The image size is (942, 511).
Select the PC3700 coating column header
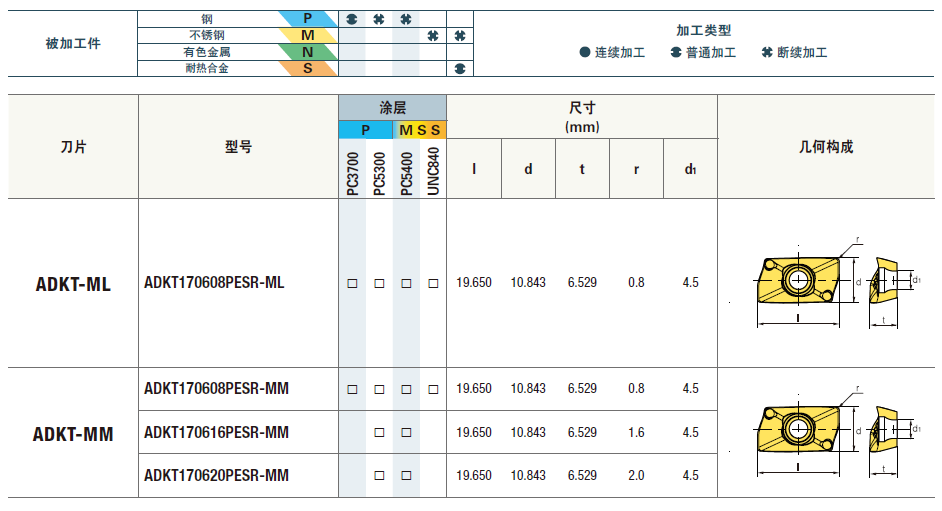(353, 173)
